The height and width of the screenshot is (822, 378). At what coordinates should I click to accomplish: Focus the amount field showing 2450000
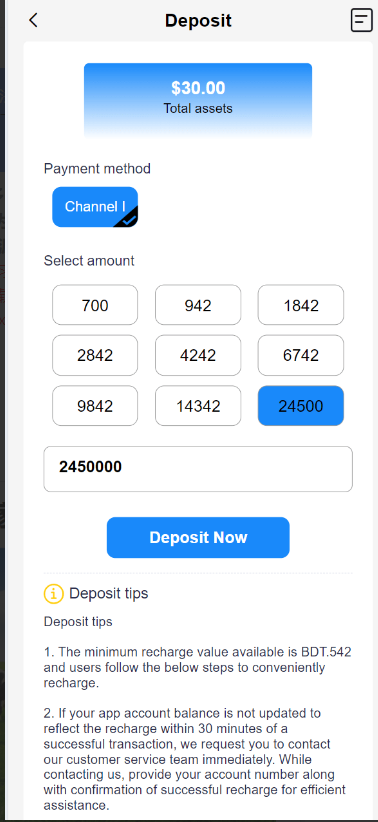pos(198,469)
